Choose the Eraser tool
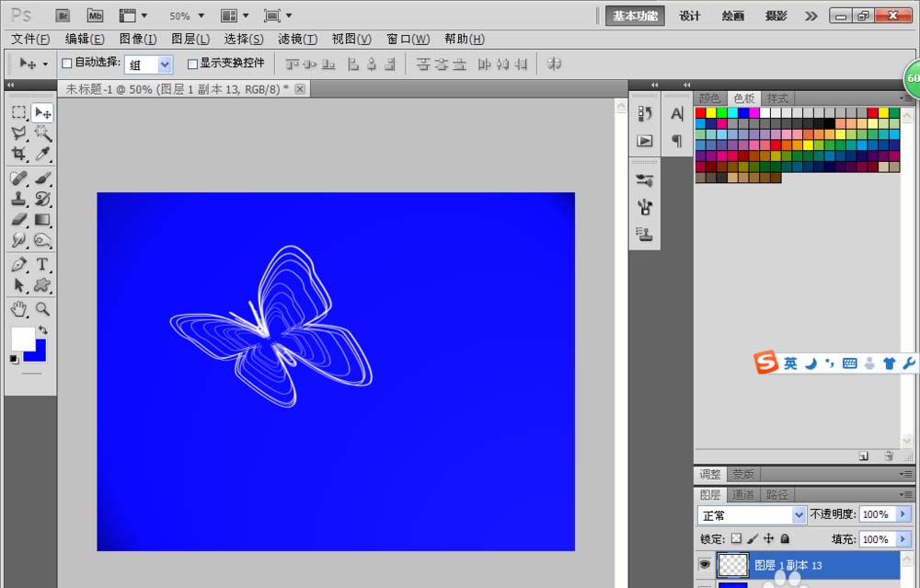 pos(18,220)
